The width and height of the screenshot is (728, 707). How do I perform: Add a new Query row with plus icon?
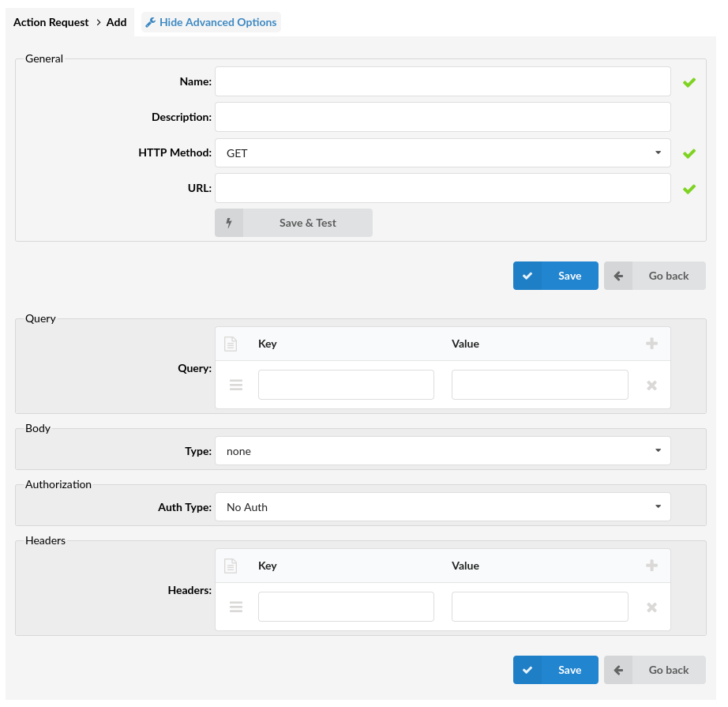651,344
